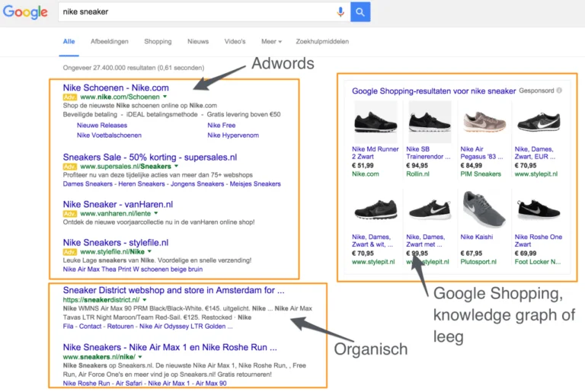Click the Foot Locker seller name
Viewport: 585px width, 392px height.
[x=537, y=262]
